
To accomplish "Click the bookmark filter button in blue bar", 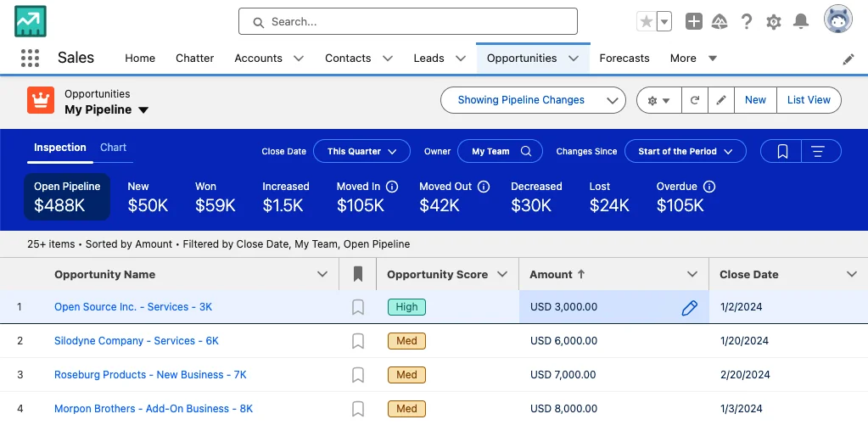I will click(782, 151).
